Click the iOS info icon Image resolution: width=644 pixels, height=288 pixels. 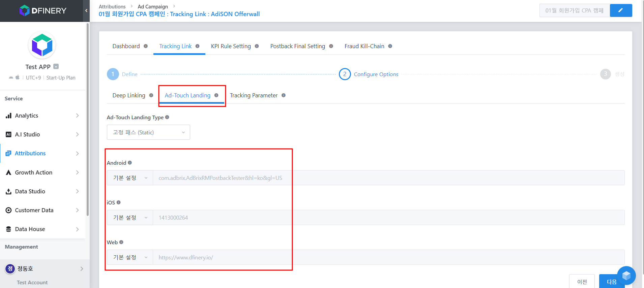(119, 202)
